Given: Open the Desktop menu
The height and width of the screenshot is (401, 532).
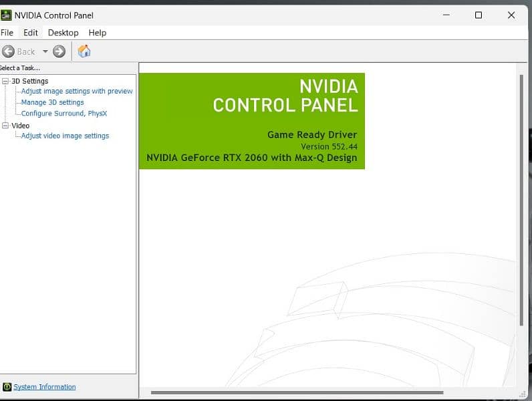Looking at the screenshot, I should coord(63,32).
